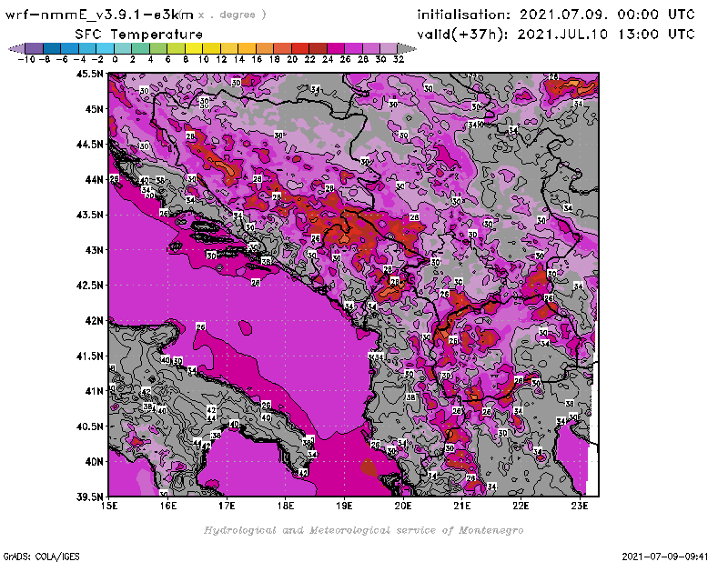Click the legend swatch between -10 and -8
This screenshot has width=728, height=562.
35,48
